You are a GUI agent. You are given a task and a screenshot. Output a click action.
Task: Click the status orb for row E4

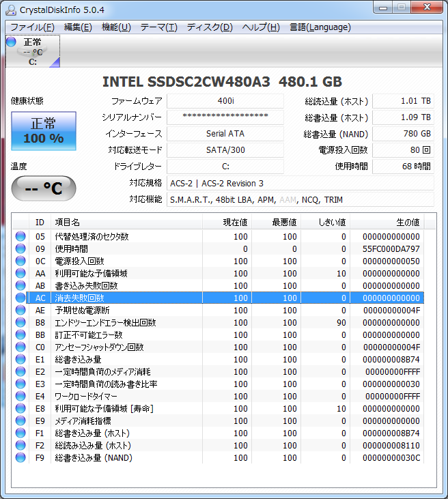(20, 396)
